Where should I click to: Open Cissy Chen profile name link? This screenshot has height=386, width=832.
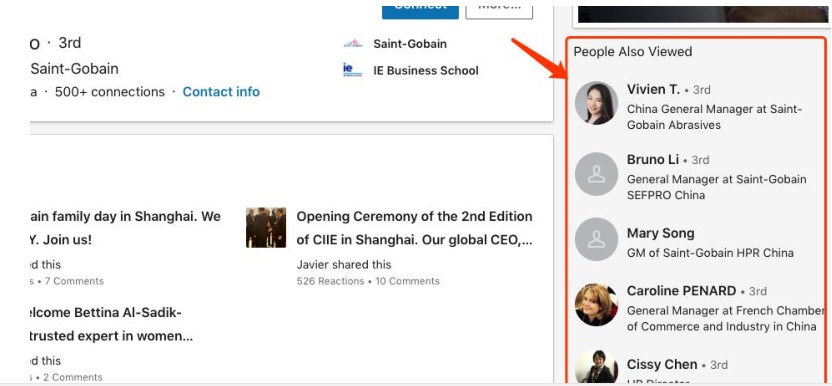pos(662,364)
